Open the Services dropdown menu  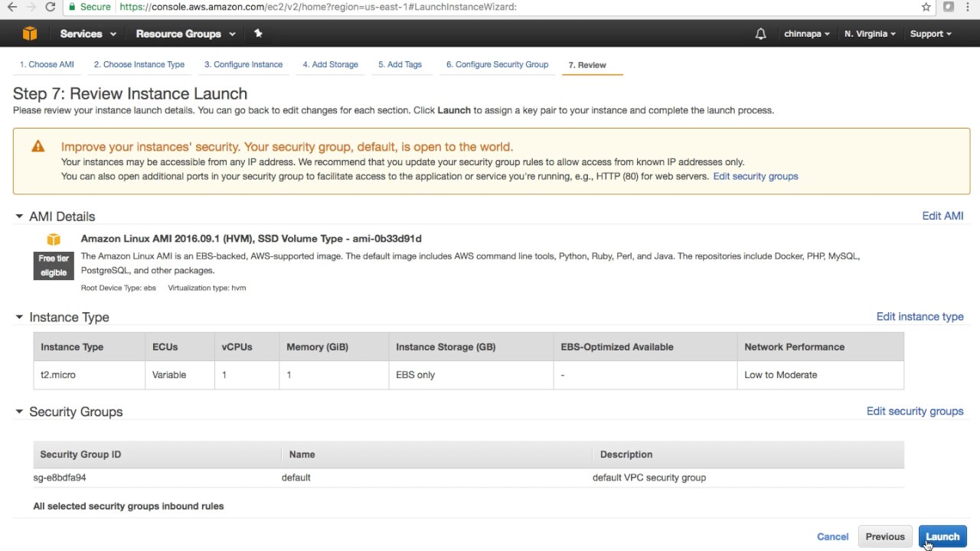tap(88, 34)
